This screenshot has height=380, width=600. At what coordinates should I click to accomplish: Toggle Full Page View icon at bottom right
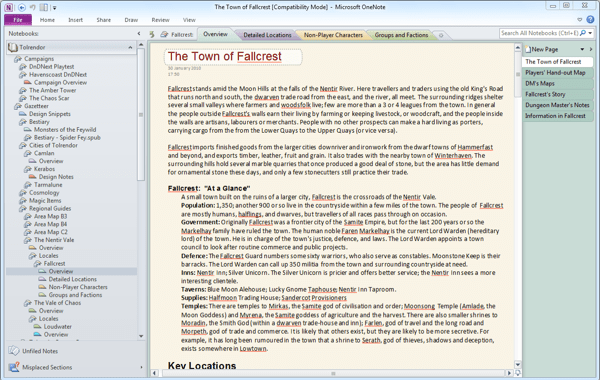tap(518, 373)
